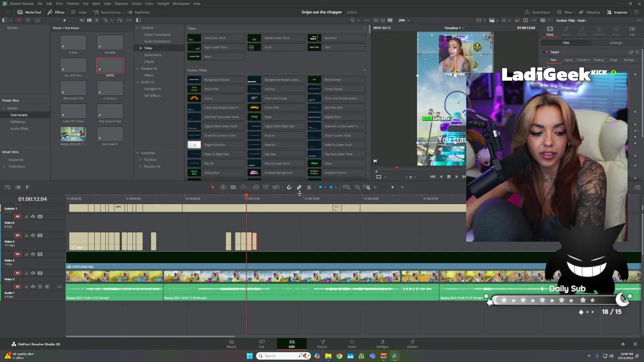Select the Selection mode arrow tool
This screenshot has height=362, width=644.
coord(213,187)
